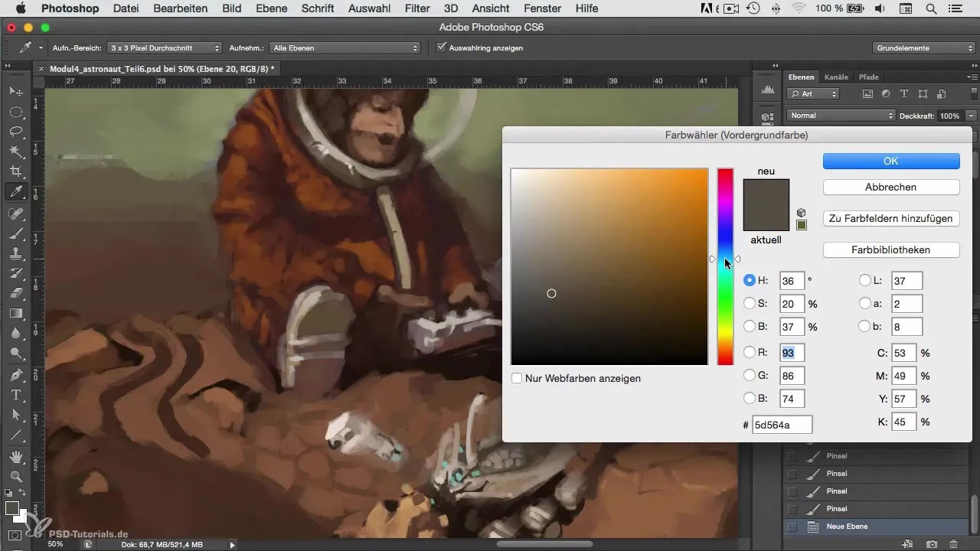Confirm color with OK button

(891, 161)
